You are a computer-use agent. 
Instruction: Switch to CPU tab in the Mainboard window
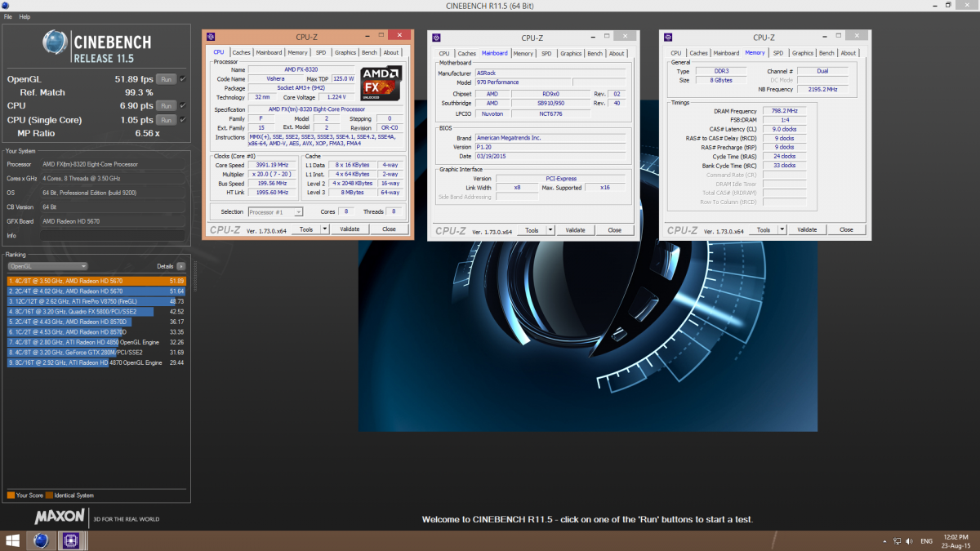pyautogui.click(x=444, y=54)
